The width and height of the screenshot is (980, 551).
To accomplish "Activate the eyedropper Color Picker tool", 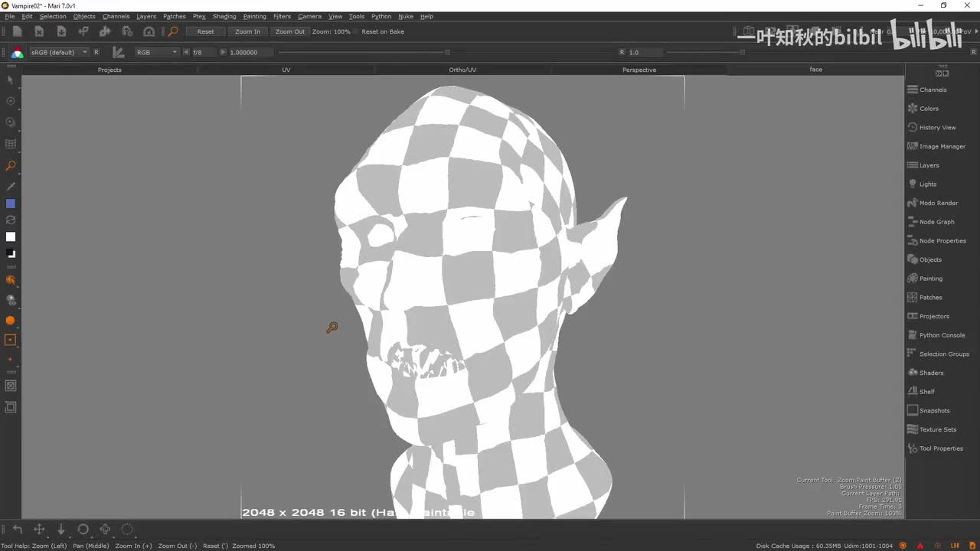I will click(11, 186).
